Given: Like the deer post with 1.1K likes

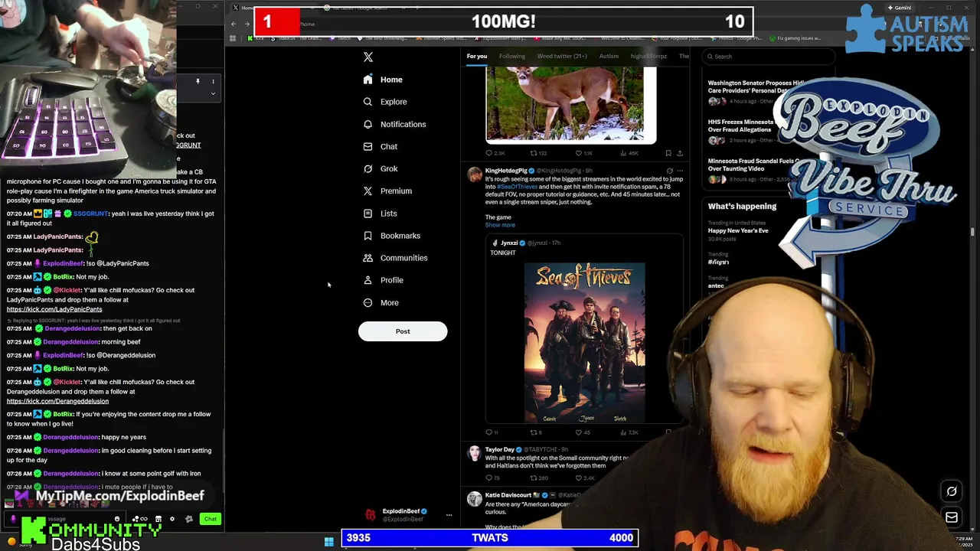Looking at the screenshot, I should coord(584,153).
